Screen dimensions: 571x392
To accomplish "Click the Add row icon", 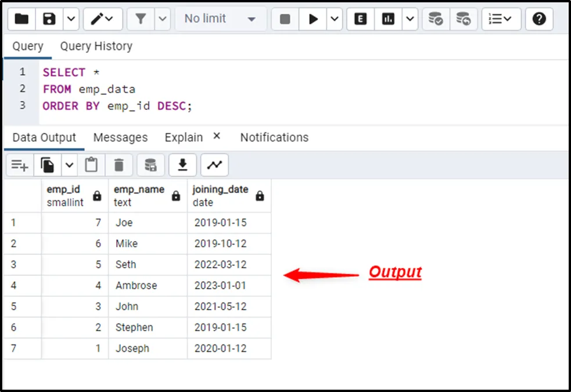I will (x=20, y=166).
